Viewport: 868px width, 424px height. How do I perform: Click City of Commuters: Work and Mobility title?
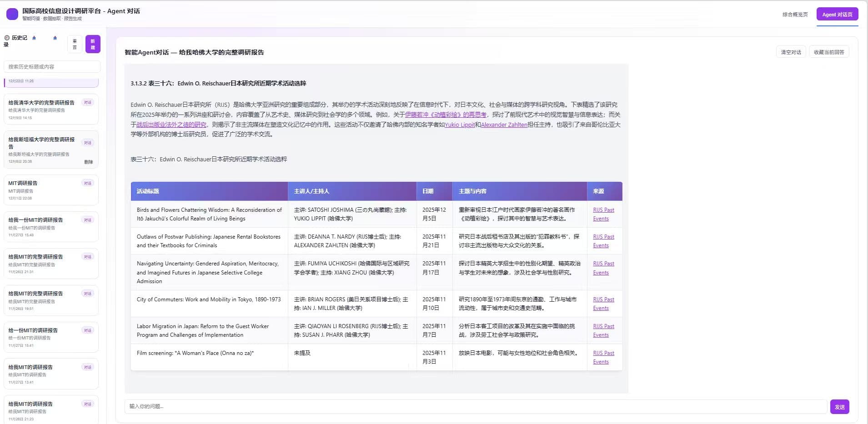[x=209, y=299]
